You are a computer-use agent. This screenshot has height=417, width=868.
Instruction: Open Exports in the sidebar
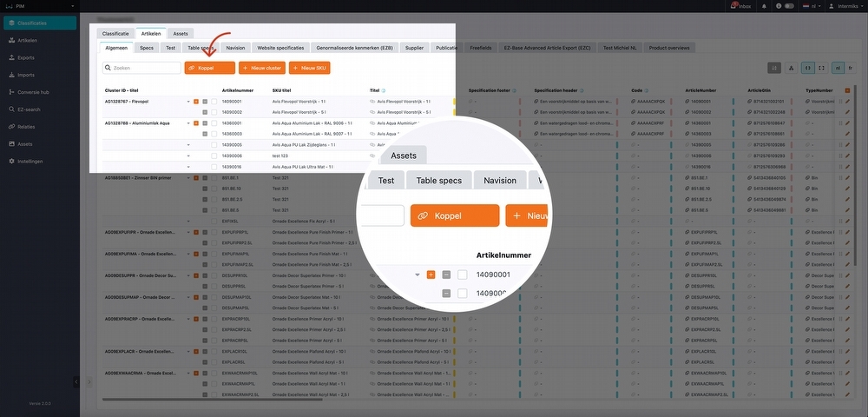[x=26, y=57]
